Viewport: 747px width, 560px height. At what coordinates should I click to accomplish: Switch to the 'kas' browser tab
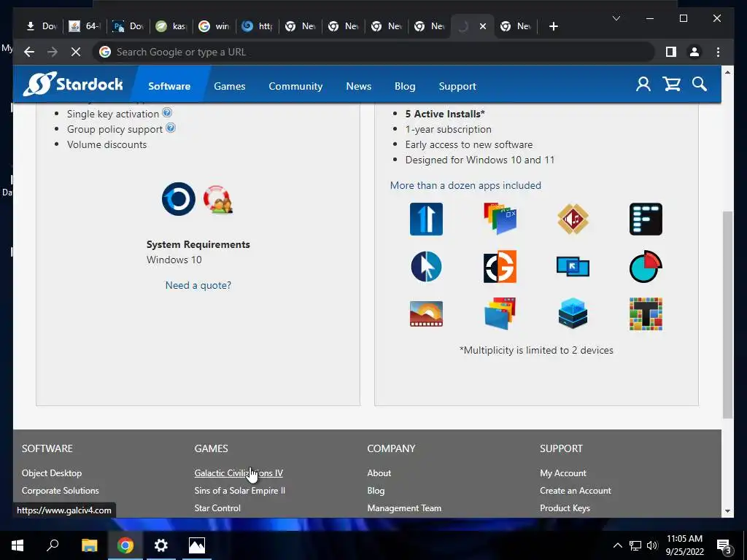(x=171, y=26)
